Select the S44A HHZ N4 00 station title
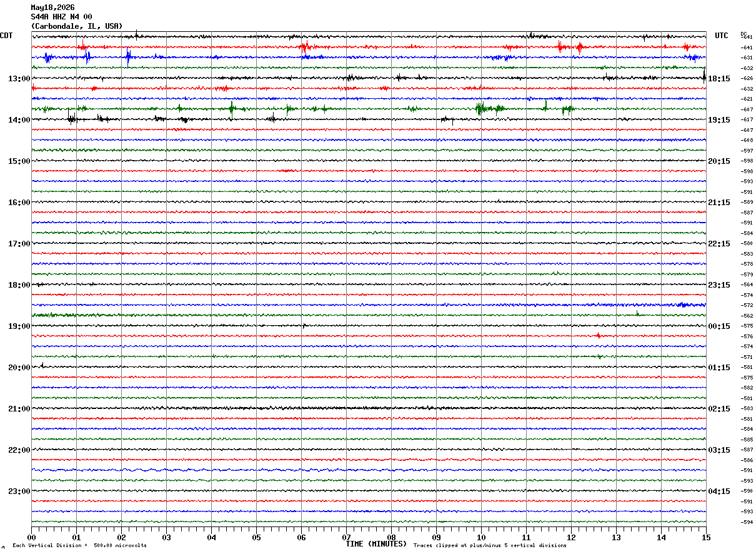Screen dimensions: 756x554 pyautogui.click(x=62, y=17)
